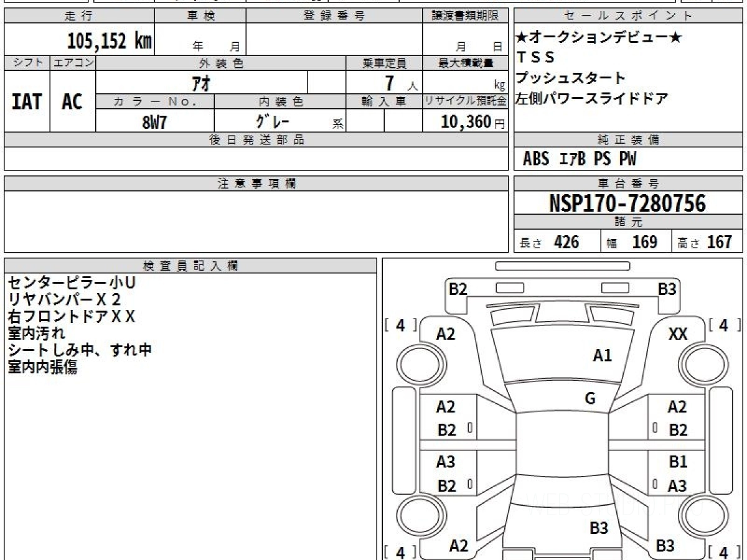Select the センターピラー小U inspector note

click(x=71, y=282)
